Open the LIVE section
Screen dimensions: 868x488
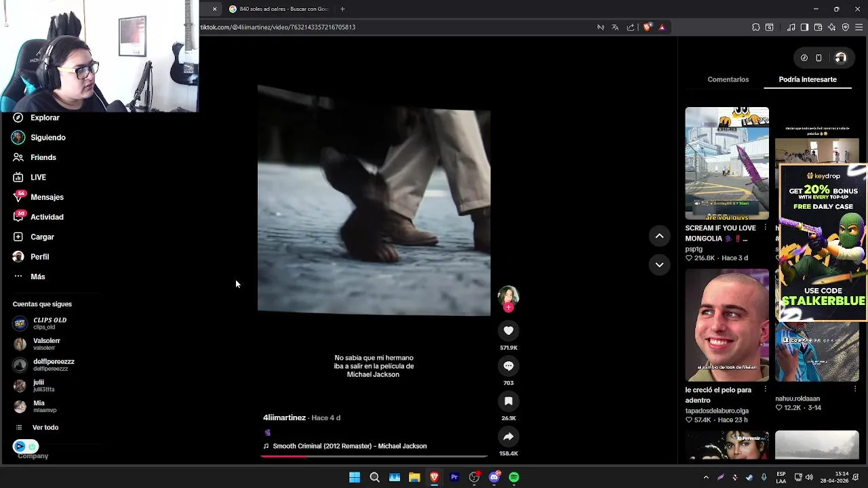[30, 177]
